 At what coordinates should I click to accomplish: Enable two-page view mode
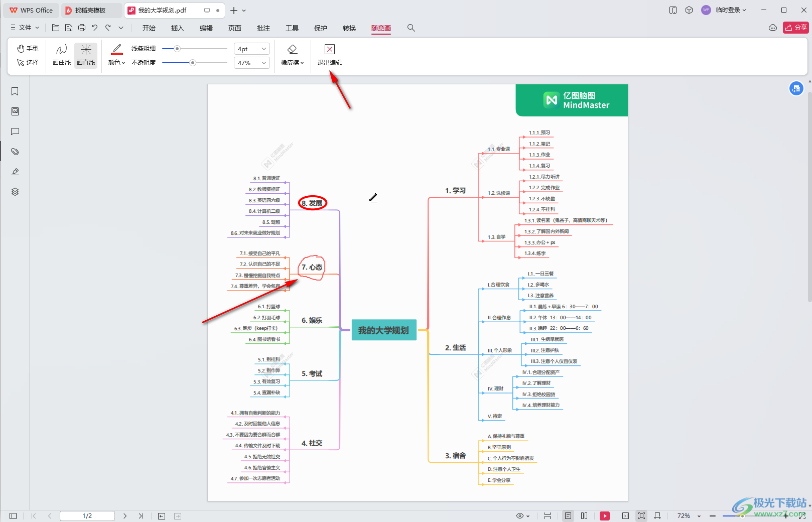[x=584, y=516]
